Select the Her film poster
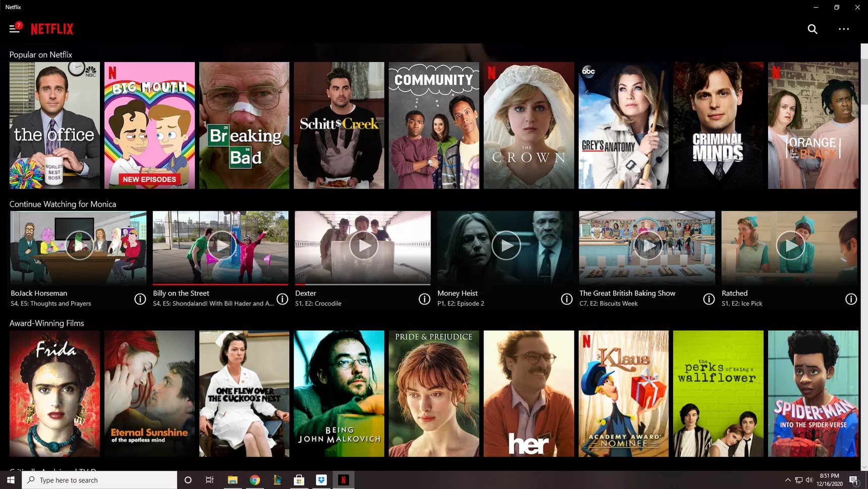This screenshot has width=868, height=489. click(529, 394)
